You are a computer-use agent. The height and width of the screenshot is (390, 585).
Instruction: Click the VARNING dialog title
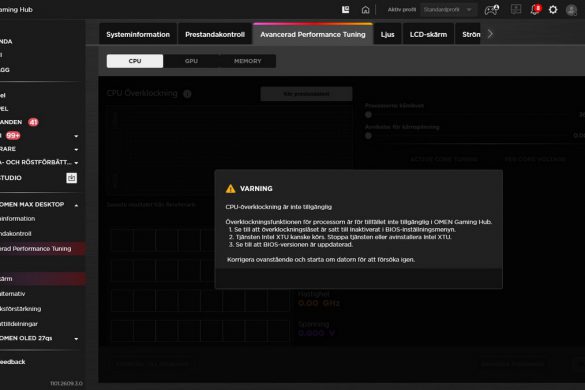[x=256, y=188]
